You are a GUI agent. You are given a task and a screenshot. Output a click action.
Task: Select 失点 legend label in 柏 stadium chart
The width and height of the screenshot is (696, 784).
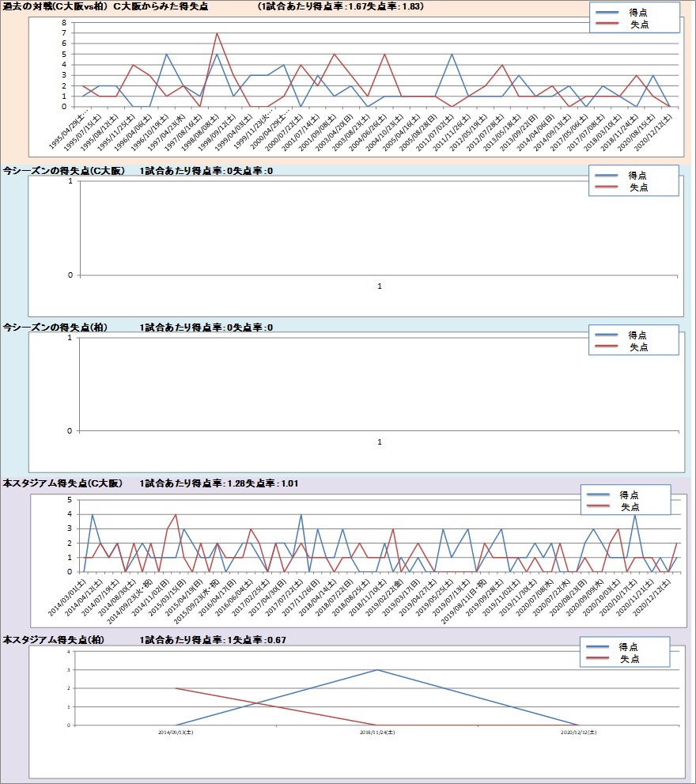pyautogui.click(x=629, y=658)
